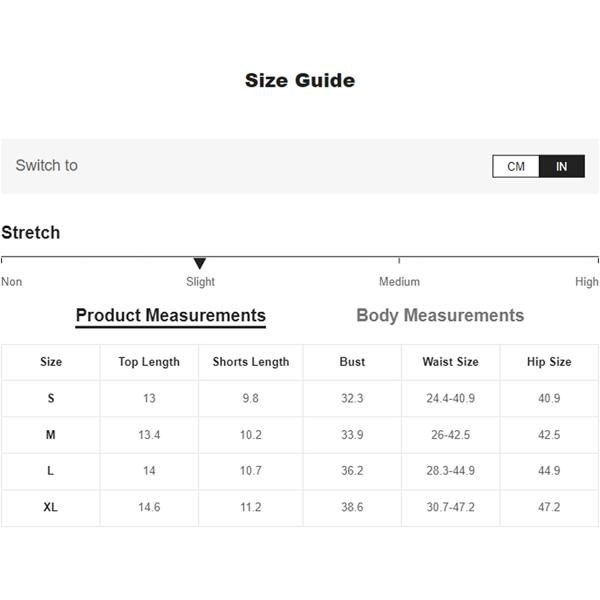Image resolution: width=600 pixels, height=600 pixels.
Task: Click the Top Length column header
Action: point(149,362)
